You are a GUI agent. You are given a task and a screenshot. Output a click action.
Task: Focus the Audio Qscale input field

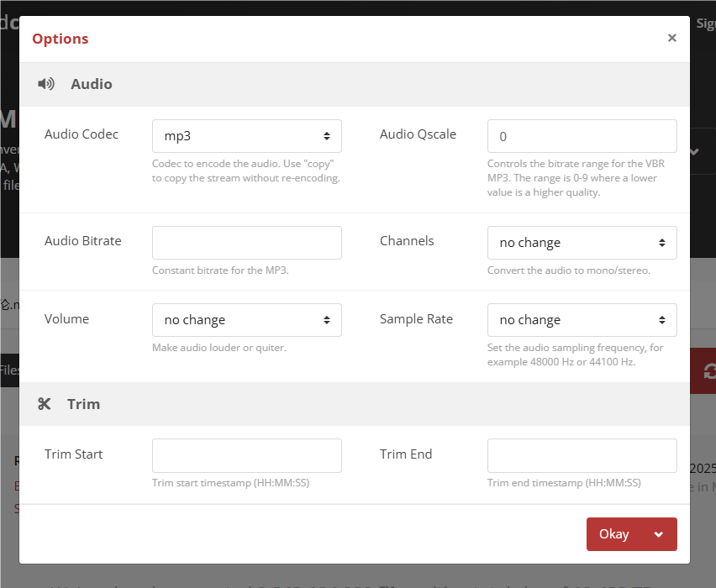(x=582, y=136)
